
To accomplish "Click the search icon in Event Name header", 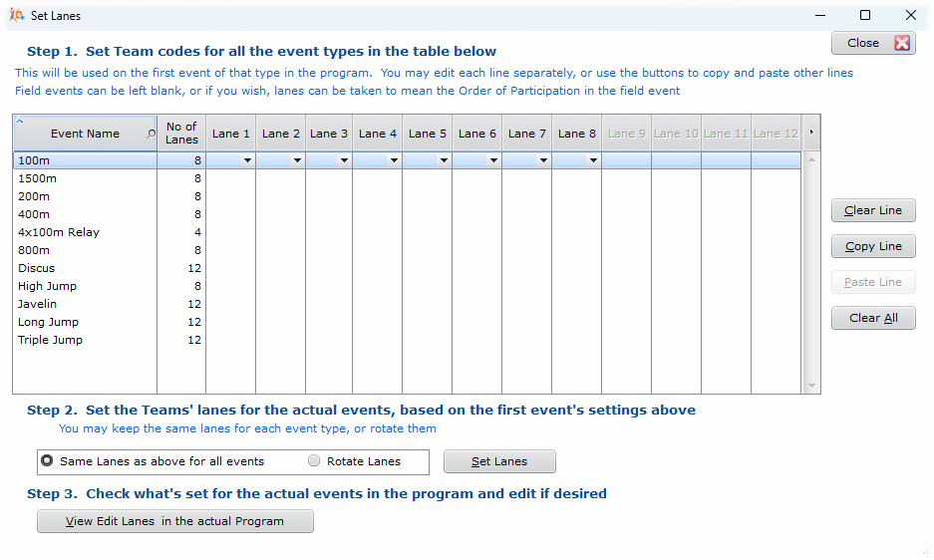I will [152, 134].
